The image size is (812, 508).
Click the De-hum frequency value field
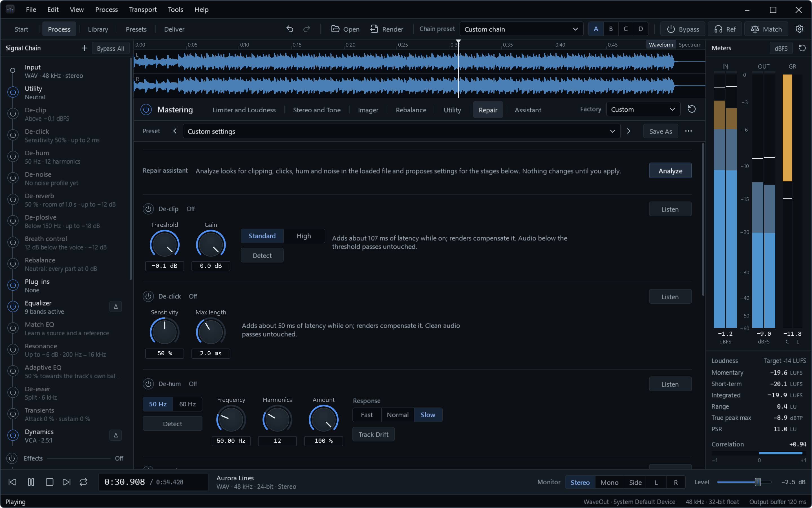[x=231, y=441]
